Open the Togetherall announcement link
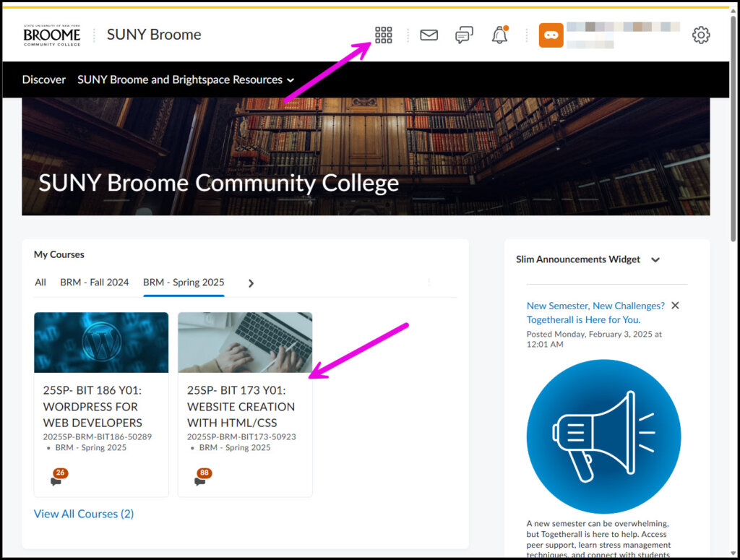 [x=595, y=312]
